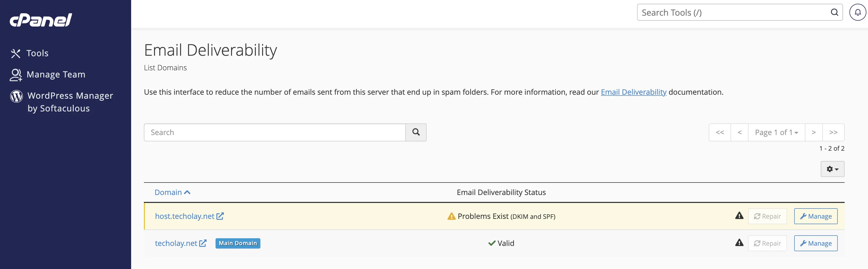
Task: Go to next page with > button
Action: (x=813, y=132)
